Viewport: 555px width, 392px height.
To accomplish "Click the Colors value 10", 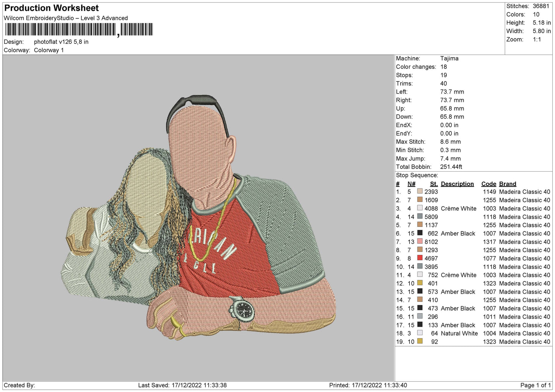I will pyautogui.click(x=536, y=15).
